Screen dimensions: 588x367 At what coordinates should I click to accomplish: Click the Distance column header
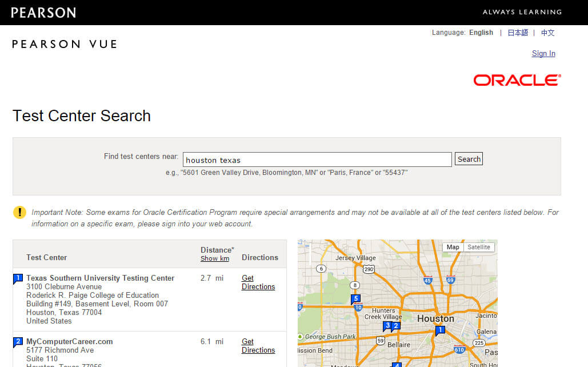(x=217, y=250)
